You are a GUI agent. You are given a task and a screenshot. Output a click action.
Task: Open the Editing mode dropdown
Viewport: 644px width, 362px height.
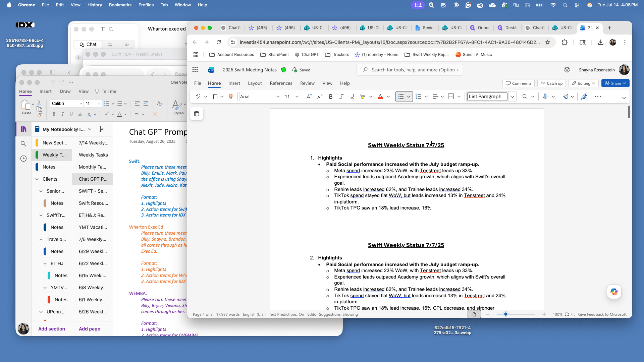(584, 83)
